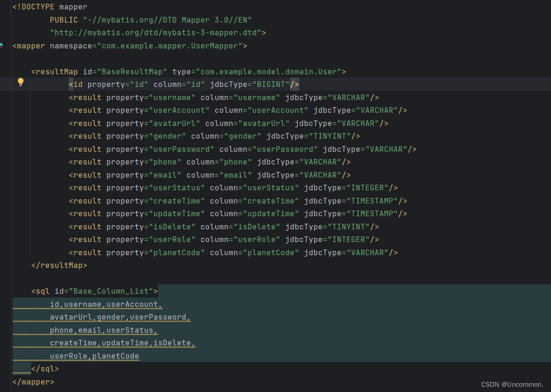Click the line userRole,planetCode
The height and width of the screenshot is (392, 551).
[94, 356]
